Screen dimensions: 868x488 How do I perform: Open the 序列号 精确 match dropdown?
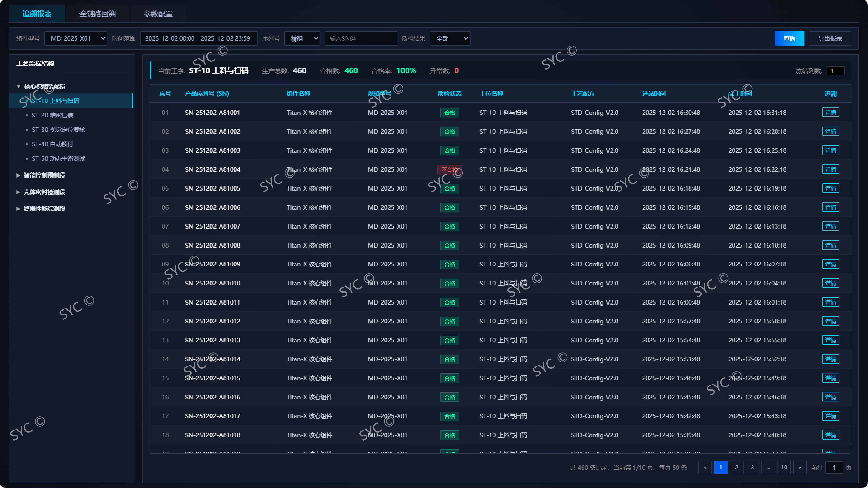pyautogui.click(x=302, y=38)
